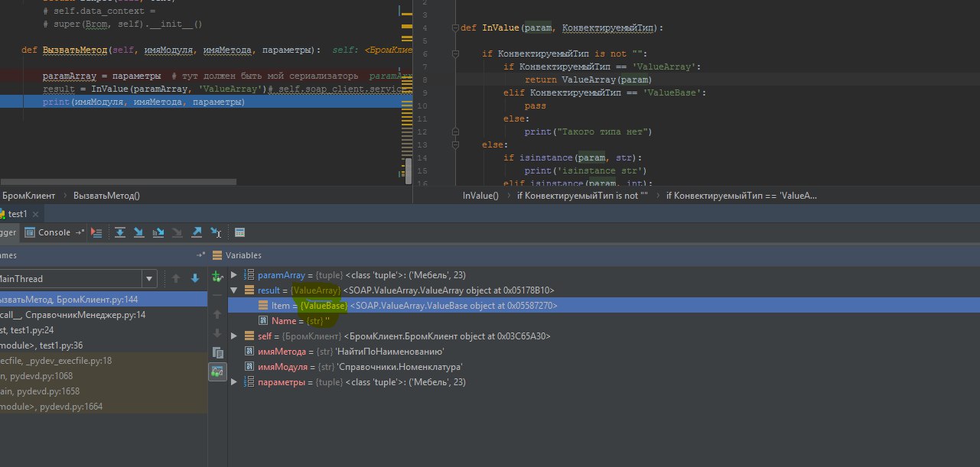Viewport: 980px width, 467px height.
Task: Expand the self БромКлиент variable
Action: click(x=234, y=336)
